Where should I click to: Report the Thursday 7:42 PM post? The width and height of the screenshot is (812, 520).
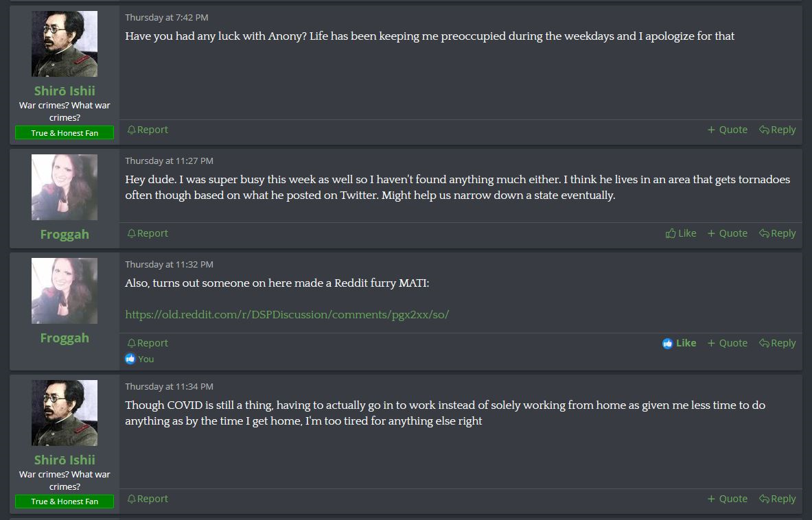148,130
